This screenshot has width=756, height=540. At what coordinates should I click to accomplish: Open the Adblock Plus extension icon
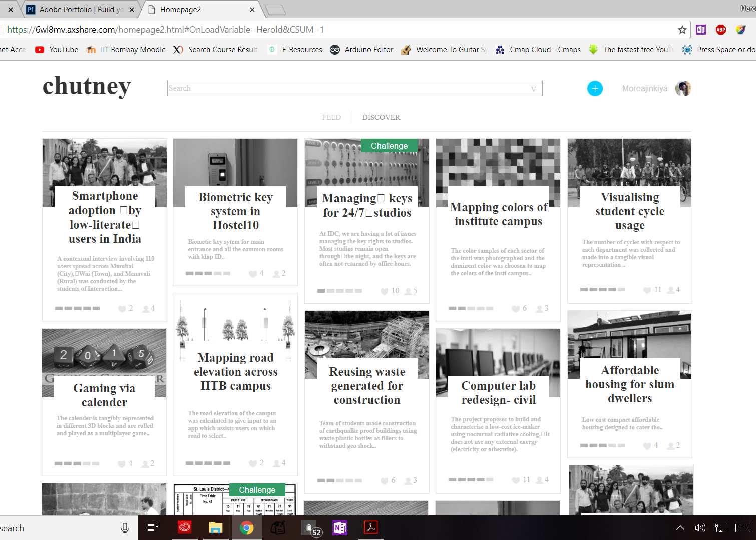[x=721, y=30]
